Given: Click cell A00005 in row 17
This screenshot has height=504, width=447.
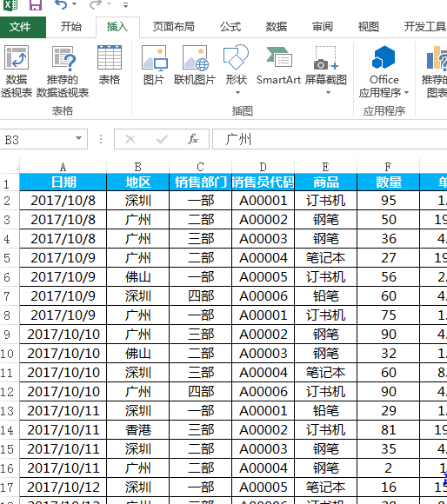Looking at the screenshot, I should pyautogui.click(x=263, y=487).
